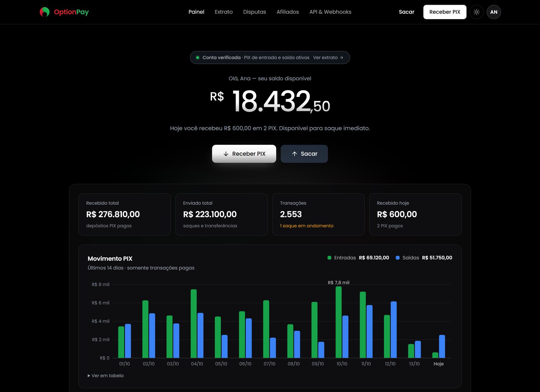540x392 pixels.
Task: Click the 07/10 date label
Action: (269, 364)
